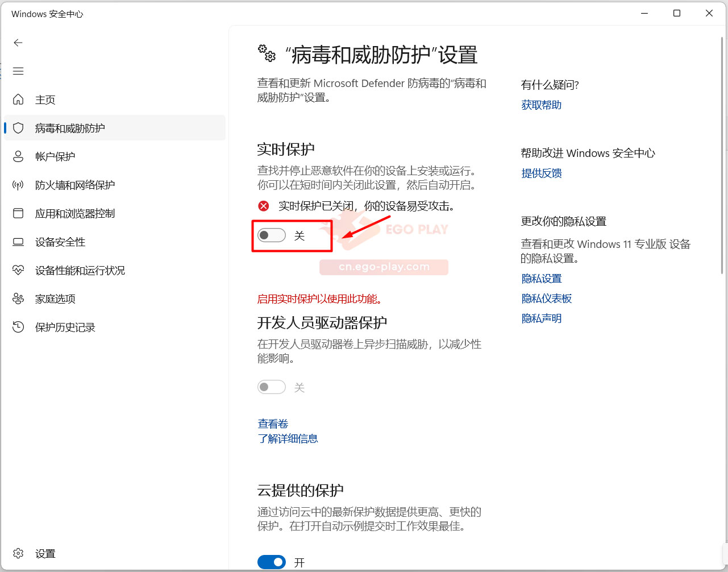The image size is (728, 572).
Task: Minimize the Windows 安全中心 window
Action: click(x=644, y=13)
